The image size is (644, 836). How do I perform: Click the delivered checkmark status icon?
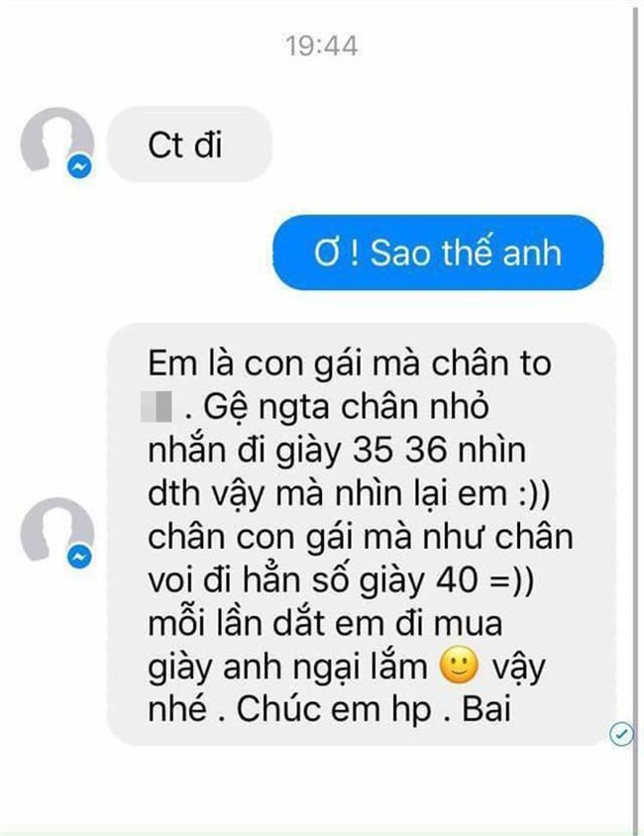(x=621, y=734)
